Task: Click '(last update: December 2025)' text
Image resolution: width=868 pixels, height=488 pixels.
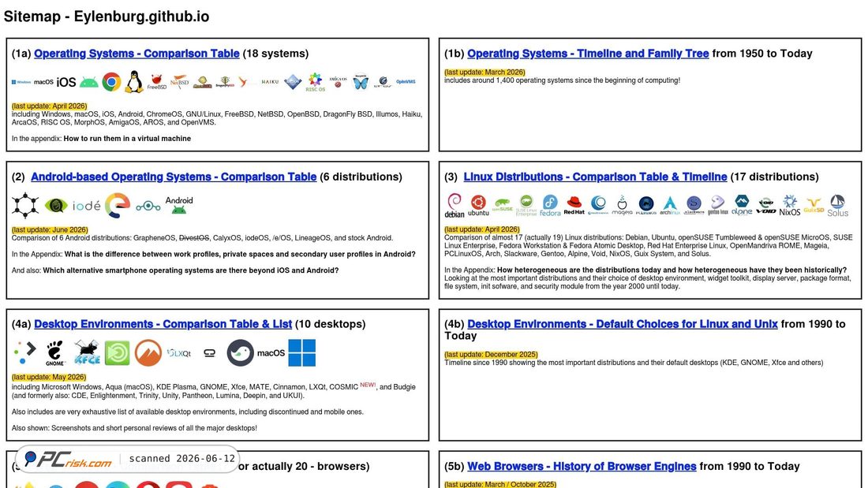Action: 491,354
